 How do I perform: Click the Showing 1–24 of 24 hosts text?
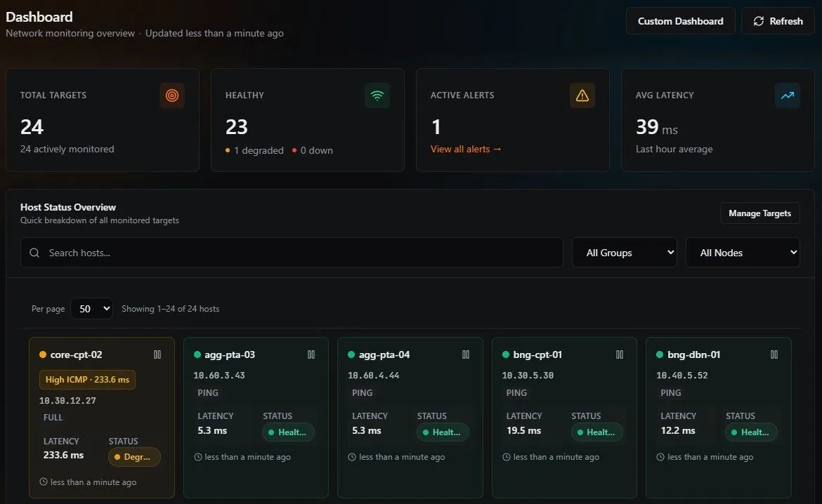[171, 309]
